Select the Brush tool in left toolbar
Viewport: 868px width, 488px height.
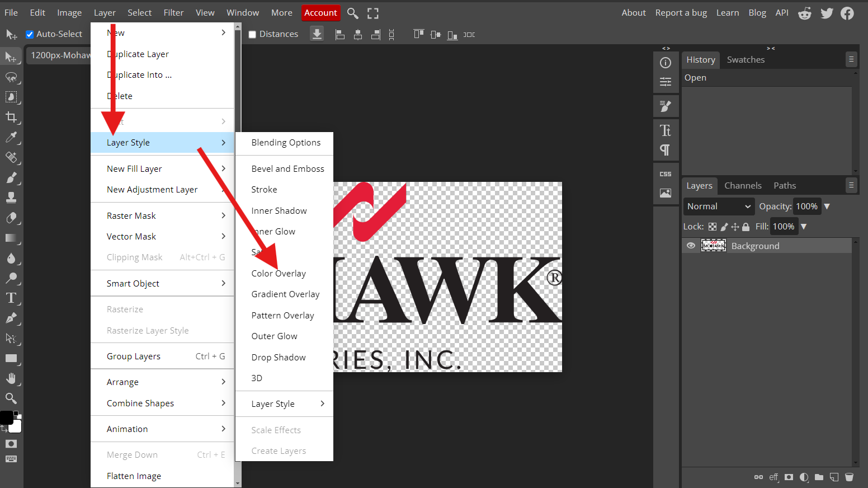tap(11, 177)
